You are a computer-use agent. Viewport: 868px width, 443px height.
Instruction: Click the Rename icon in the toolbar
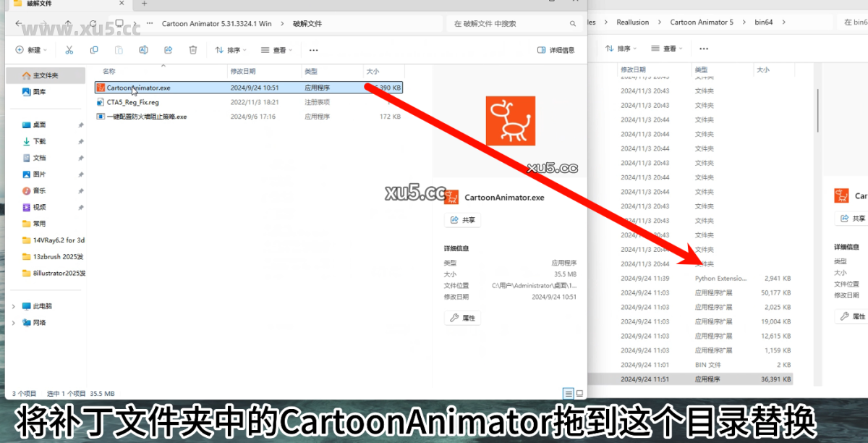coord(143,50)
